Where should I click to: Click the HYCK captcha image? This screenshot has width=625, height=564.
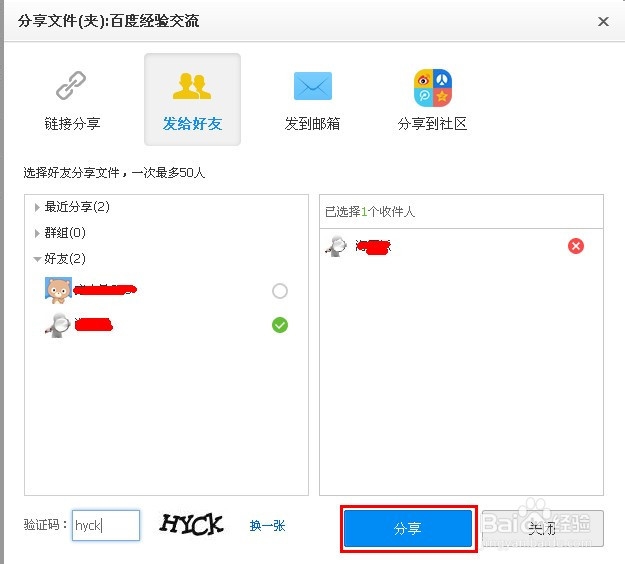192,524
